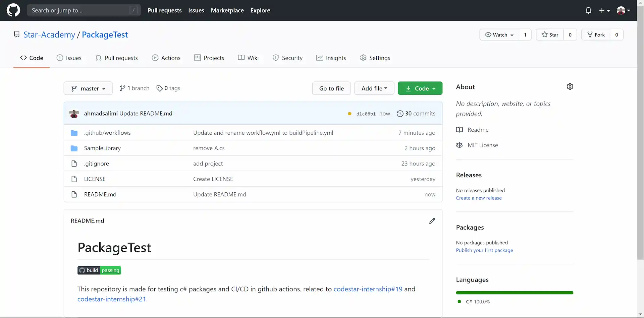The height and width of the screenshot is (318, 644).
Task: Open Pull requests in top navigation
Action: (x=164, y=10)
